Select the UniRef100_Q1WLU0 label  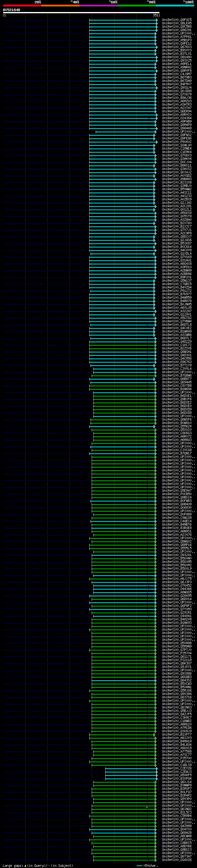[177, 145]
